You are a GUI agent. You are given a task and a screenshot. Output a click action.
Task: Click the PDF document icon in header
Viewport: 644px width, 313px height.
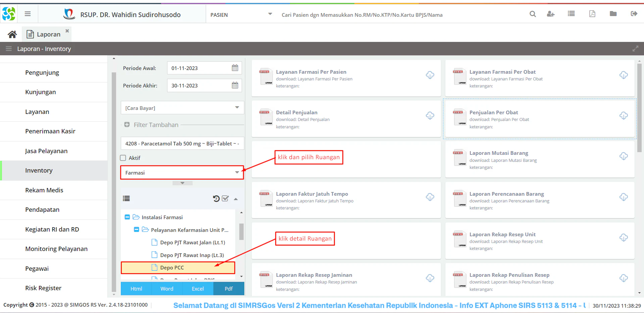click(x=592, y=14)
